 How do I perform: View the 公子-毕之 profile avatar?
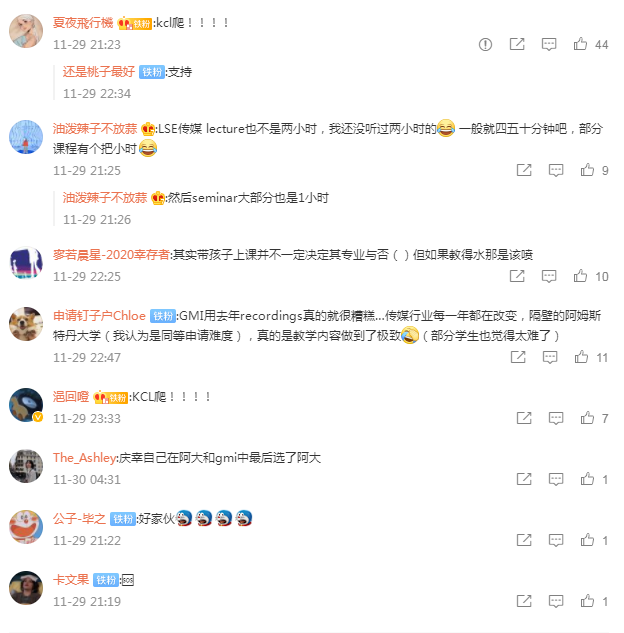26,527
